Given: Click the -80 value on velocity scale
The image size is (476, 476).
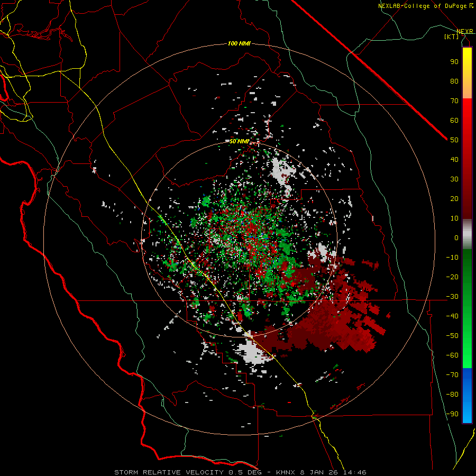Looking at the screenshot, I should (x=452, y=395).
